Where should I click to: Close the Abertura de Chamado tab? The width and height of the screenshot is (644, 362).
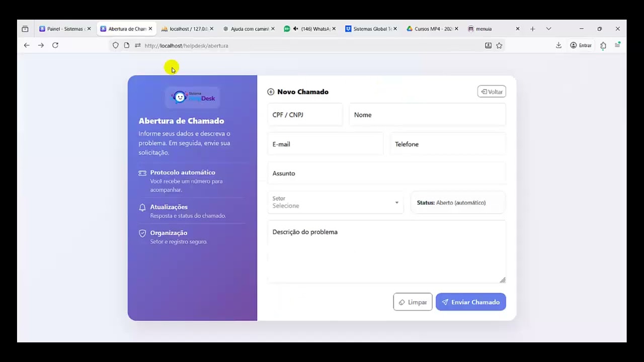[x=150, y=29]
